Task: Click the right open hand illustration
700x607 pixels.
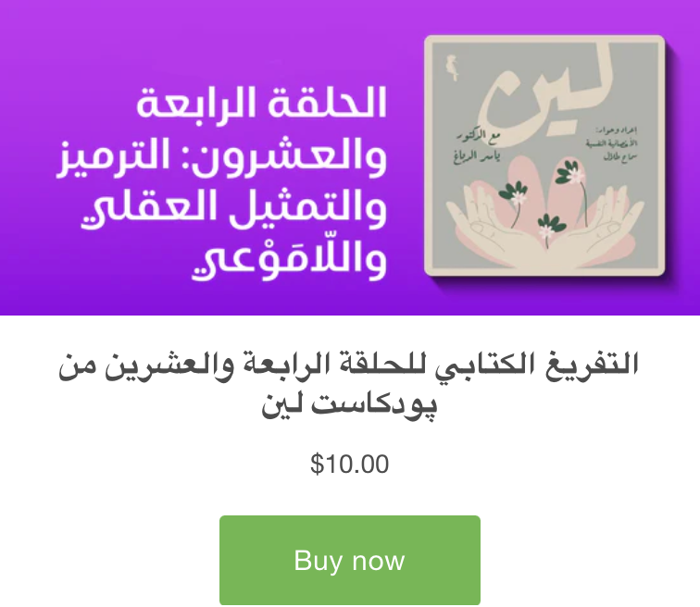Action: [598, 228]
